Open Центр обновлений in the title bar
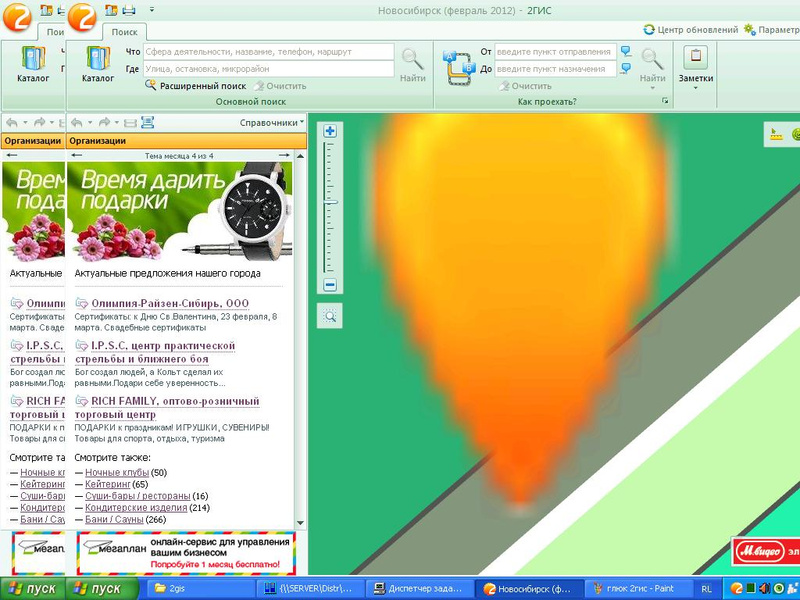The height and width of the screenshot is (600, 800). [691, 30]
